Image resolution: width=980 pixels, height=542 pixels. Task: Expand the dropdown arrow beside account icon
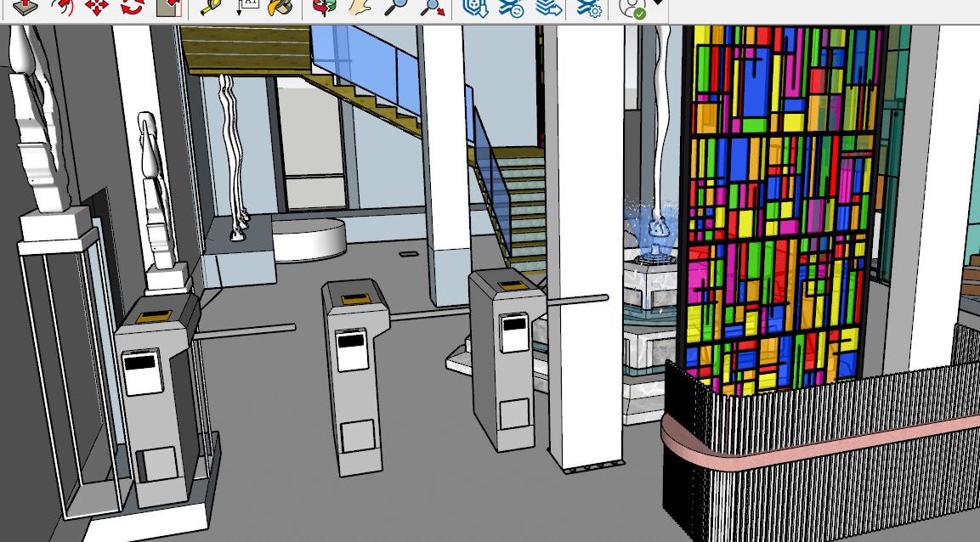(658, 4)
